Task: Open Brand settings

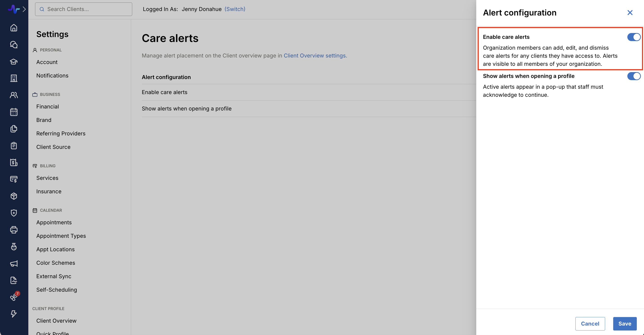Action: [44, 120]
